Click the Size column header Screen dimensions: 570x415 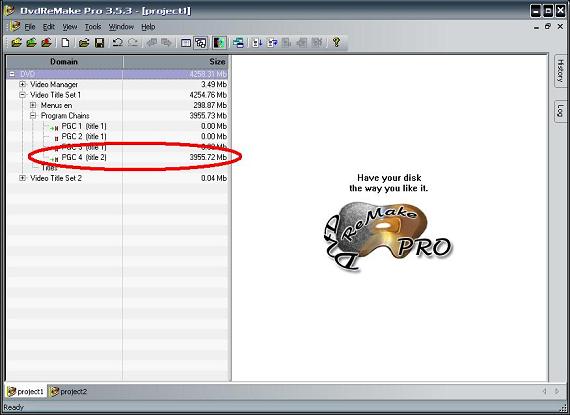tap(176, 62)
